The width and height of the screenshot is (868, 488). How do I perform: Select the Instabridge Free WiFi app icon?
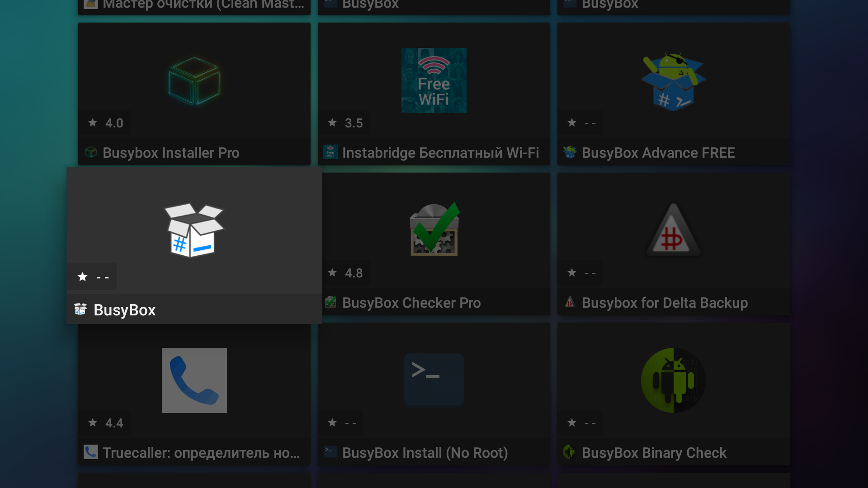[x=434, y=80]
